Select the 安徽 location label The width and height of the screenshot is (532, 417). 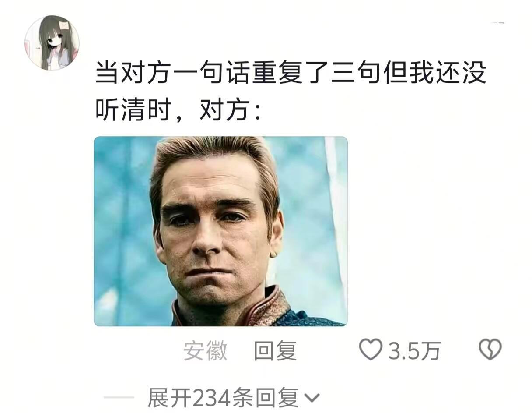tap(205, 351)
